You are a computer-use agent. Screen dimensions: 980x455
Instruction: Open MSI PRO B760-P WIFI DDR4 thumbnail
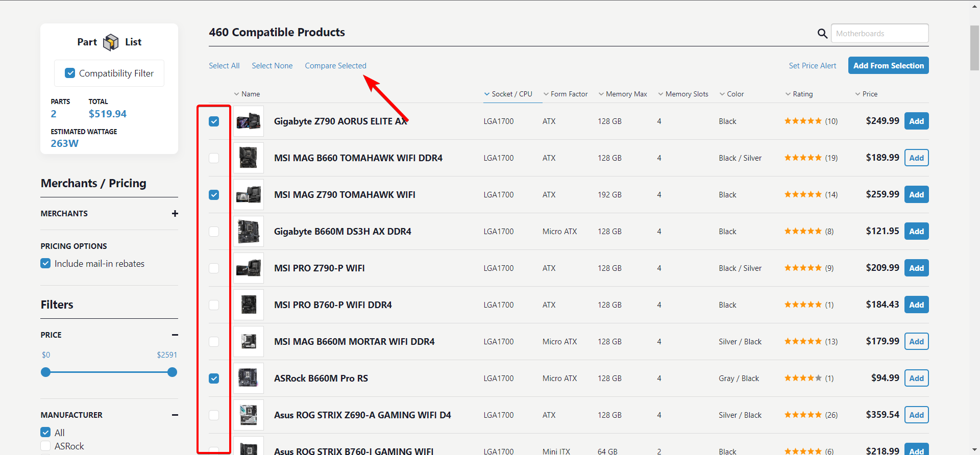click(249, 305)
